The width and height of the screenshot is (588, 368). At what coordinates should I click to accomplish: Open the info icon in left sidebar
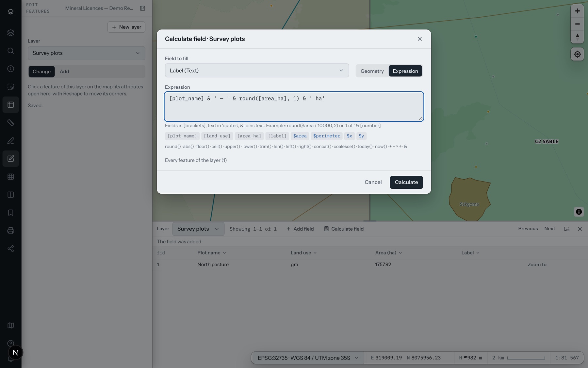point(10,69)
